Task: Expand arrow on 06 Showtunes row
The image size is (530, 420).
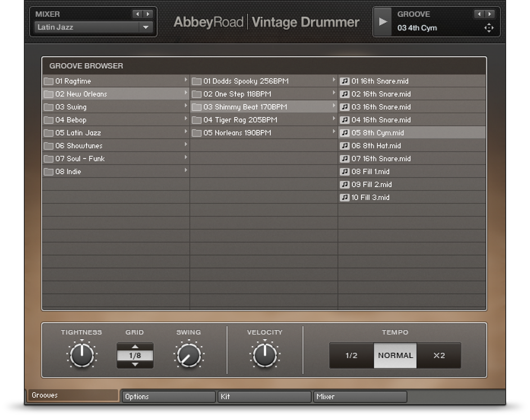Action: point(186,144)
